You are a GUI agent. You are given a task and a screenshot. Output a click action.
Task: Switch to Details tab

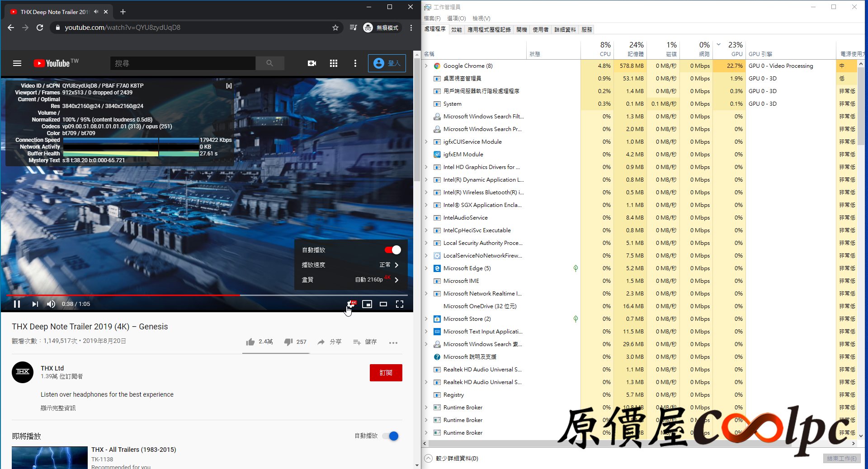click(565, 29)
